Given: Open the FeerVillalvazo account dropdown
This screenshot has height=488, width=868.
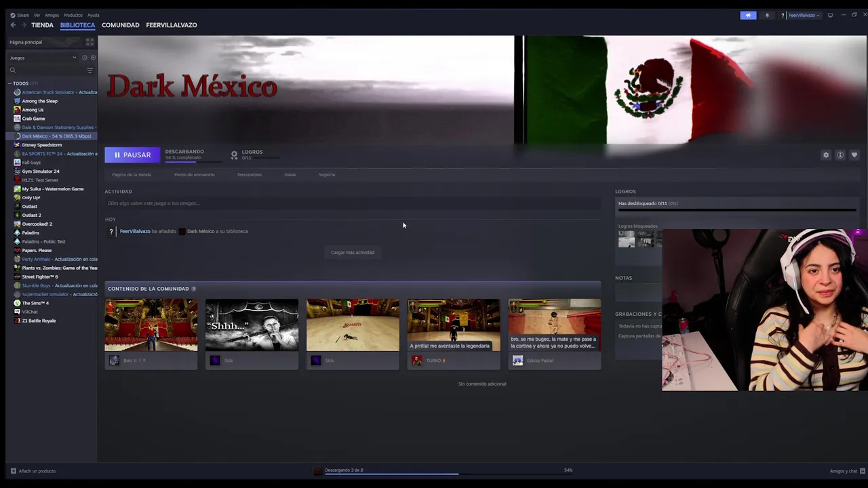Looking at the screenshot, I should click(804, 15).
